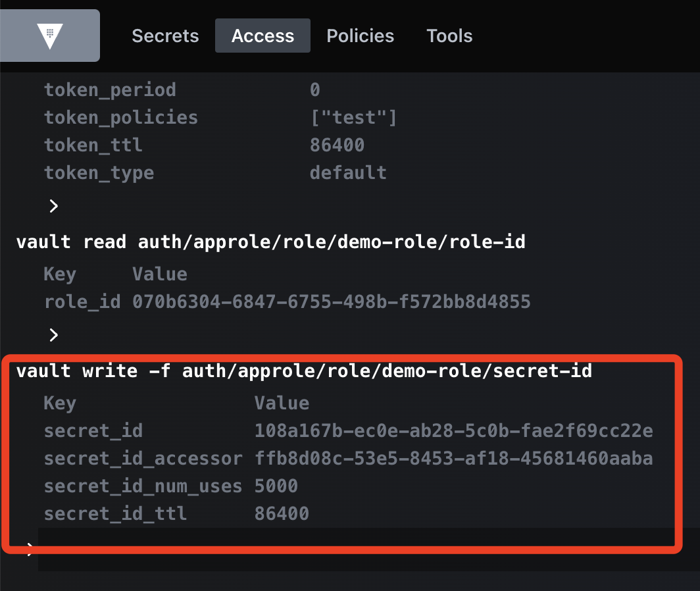Viewport: 700px width, 591px height.
Task: Open the Tools menu
Action: [449, 36]
